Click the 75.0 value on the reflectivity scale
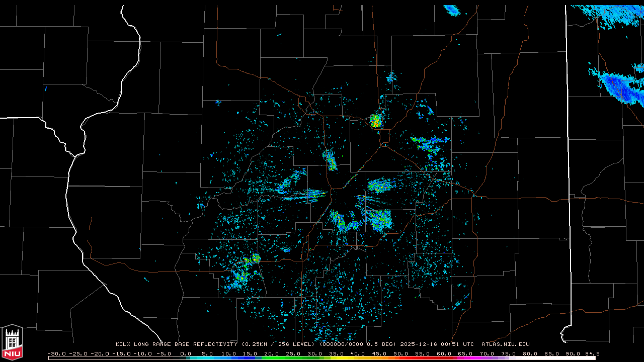This screenshot has height=362, width=644. tap(509, 353)
